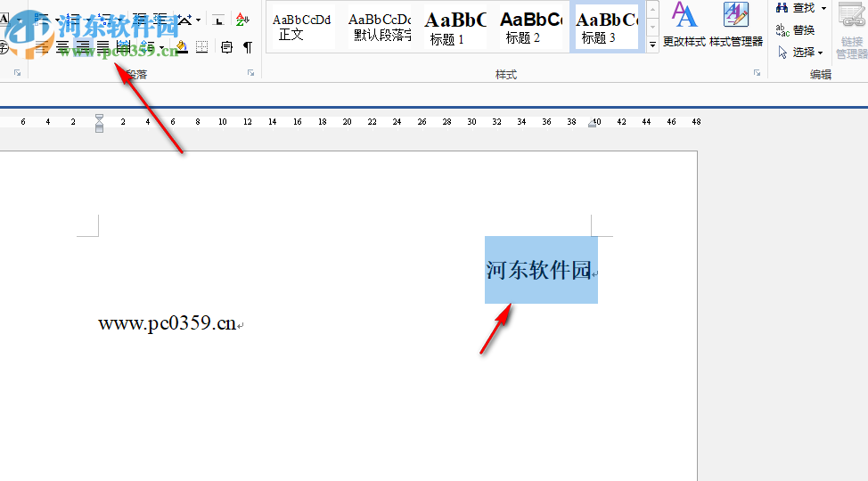Click the text www.pc0359.cn in document
This screenshot has width=868, height=481.
168,323
